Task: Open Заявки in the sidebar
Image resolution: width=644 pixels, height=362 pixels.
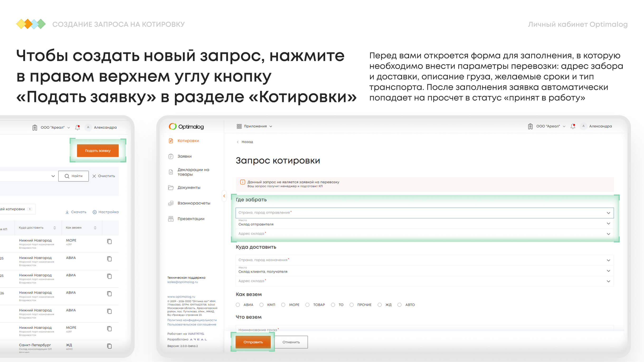Action: coord(184,156)
